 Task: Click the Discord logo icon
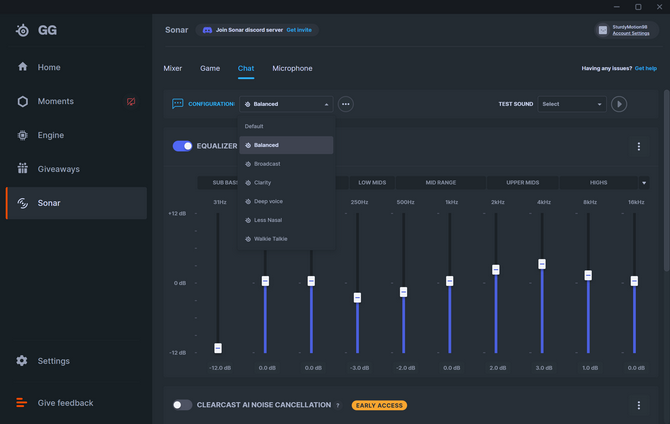pos(207,30)
